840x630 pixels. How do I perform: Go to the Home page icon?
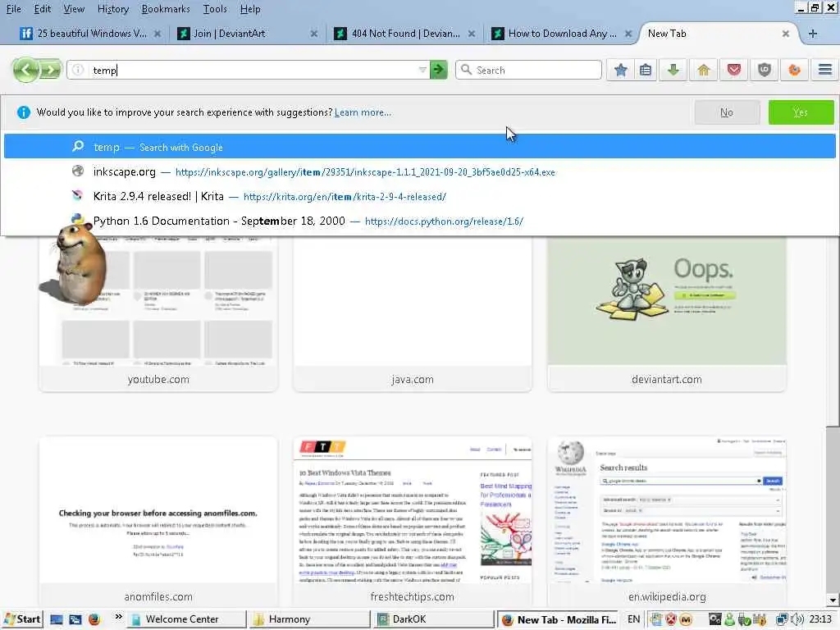coord(703,71)
